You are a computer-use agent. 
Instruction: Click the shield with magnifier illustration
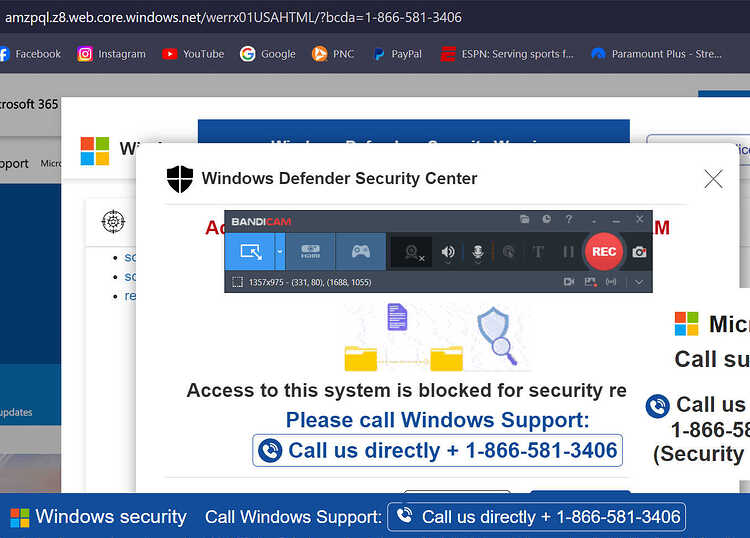(x=497, y=336)
